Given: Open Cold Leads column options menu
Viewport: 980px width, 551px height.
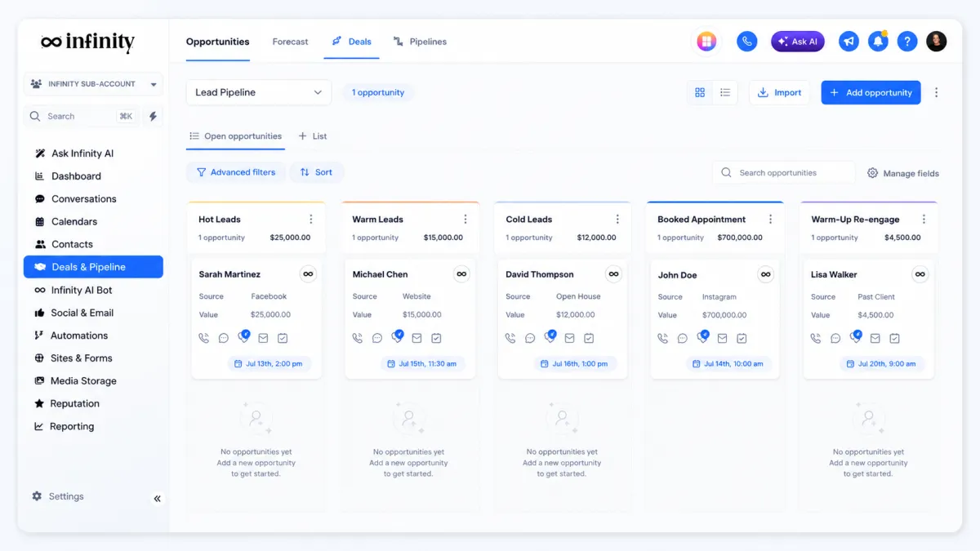Looking at the screenshot, I should [x=617, y=220].
